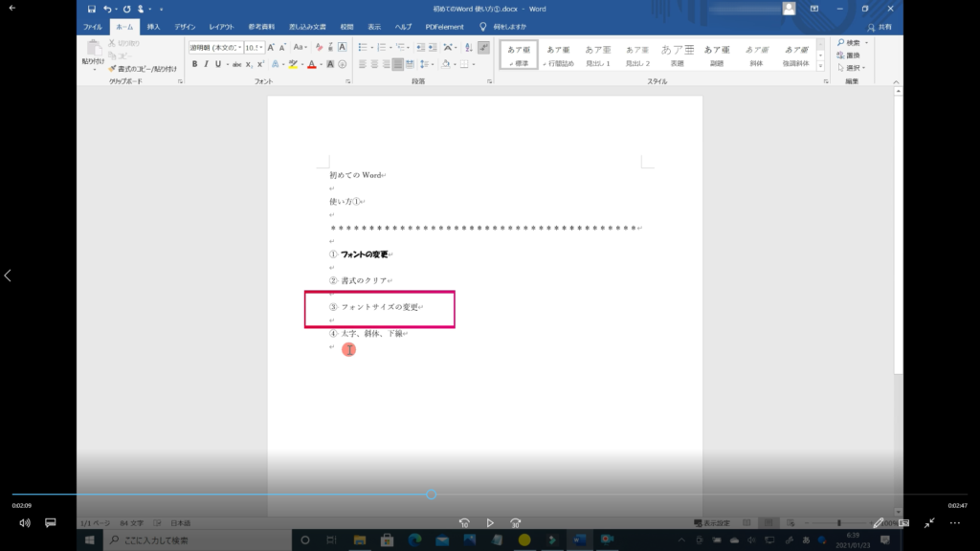This screenshot has width=980, height=551.
Task: Toggle bold formatting in the Font group
Action: pos(194,65)
